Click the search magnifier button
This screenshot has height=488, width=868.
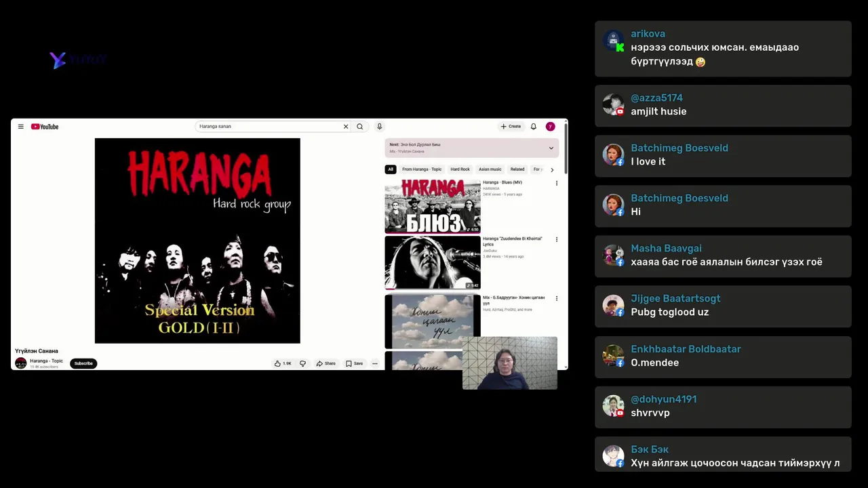tap(360, 127)
